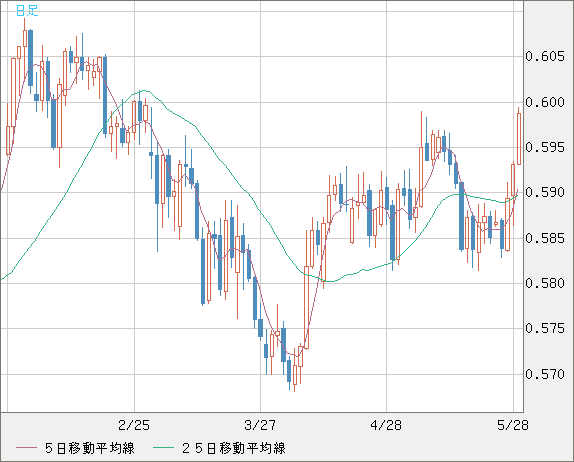Click the 0.585 price axis label
574x462 pixels.
click(x=545, y=238)
